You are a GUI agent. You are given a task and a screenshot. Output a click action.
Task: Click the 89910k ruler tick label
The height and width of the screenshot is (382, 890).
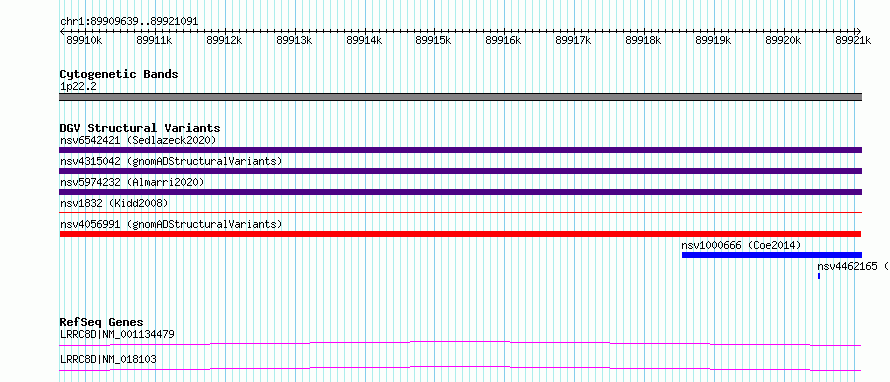coord(85,40)
